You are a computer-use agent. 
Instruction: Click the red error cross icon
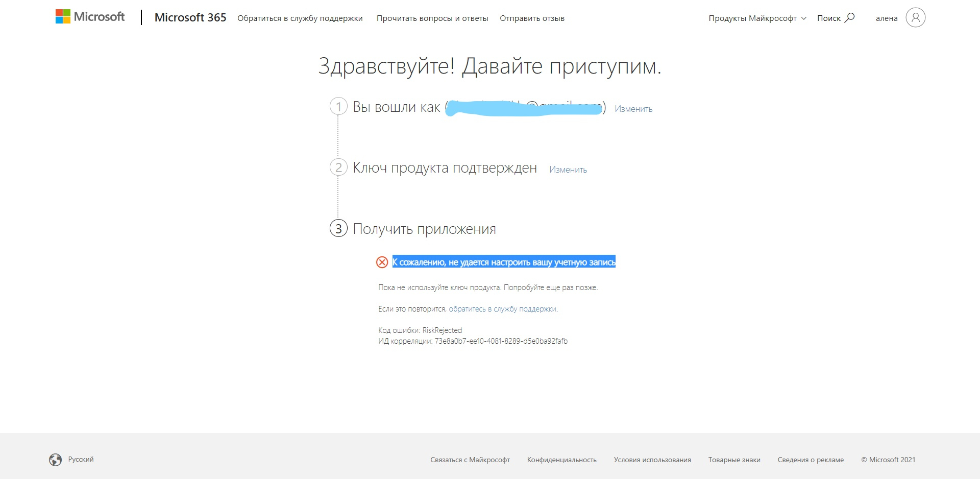point(382,262)
